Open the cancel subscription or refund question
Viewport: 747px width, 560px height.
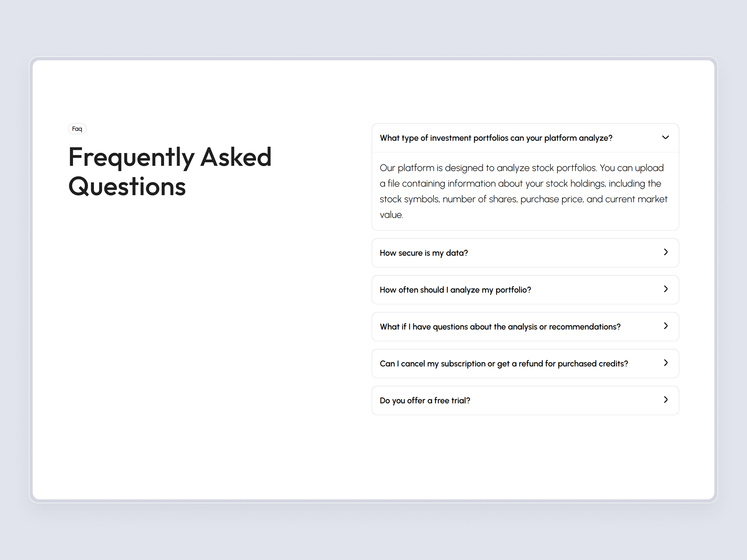point(524,364)
